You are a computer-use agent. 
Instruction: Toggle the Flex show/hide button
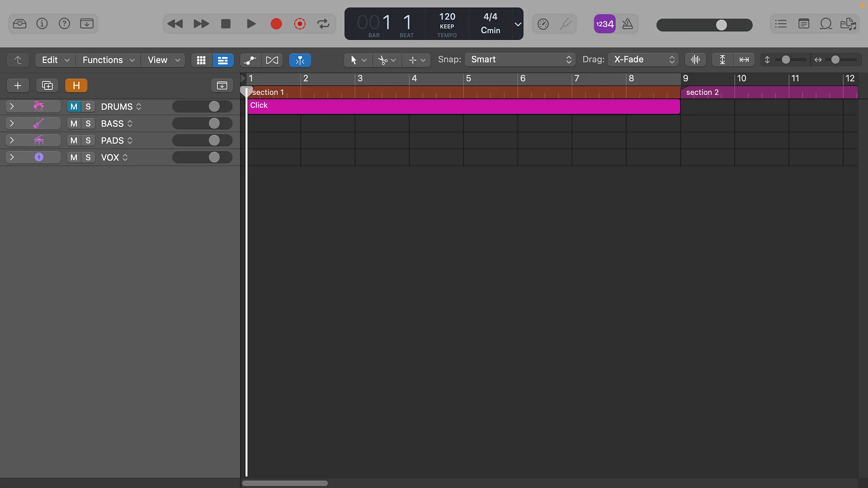point(272,60)
